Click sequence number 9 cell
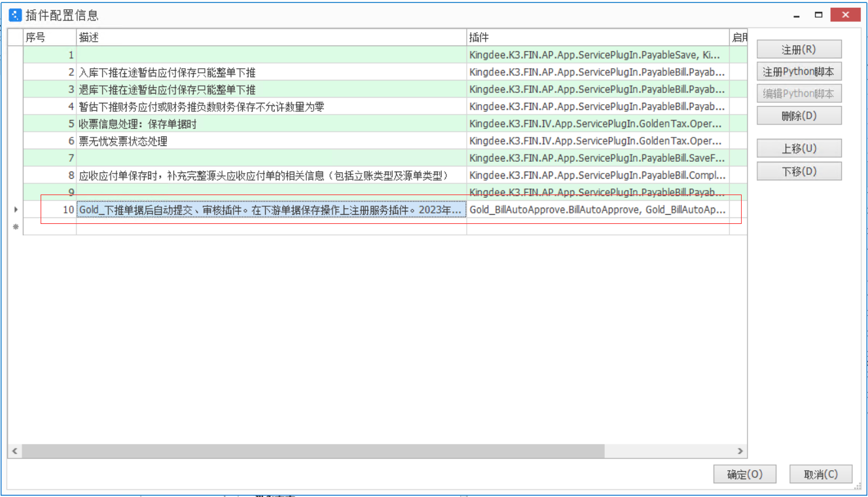This screenshot has width=868, height=497. coord(50,193)
